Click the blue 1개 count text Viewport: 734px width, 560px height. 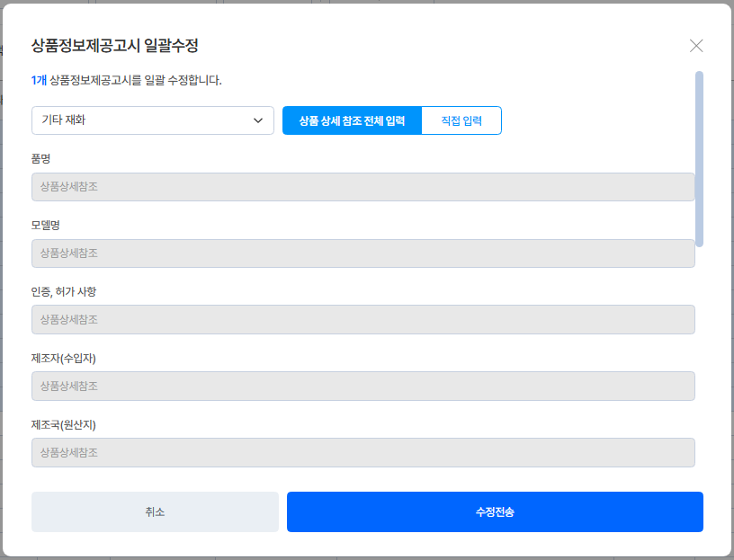tap(39, 80)
